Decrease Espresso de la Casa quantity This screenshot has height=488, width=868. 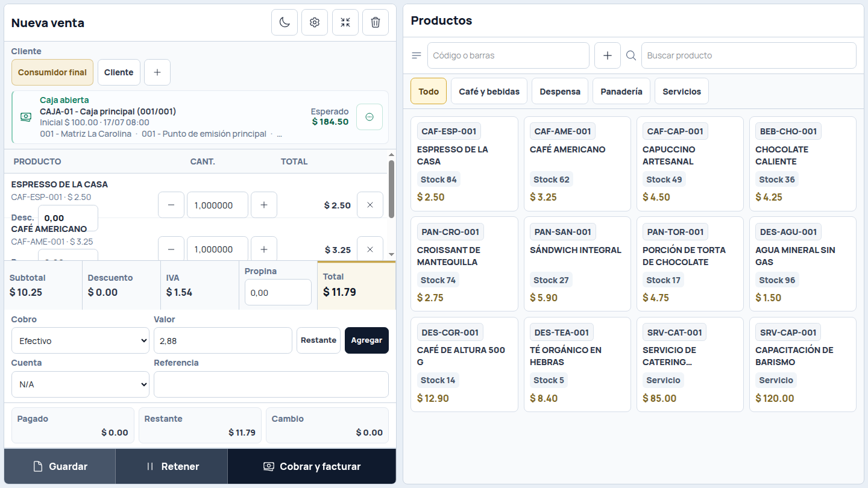(171, 205)
